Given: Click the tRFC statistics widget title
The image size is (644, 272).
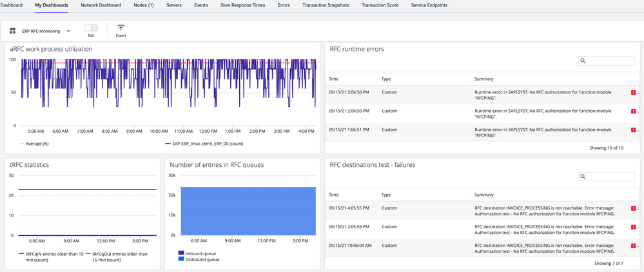Looking at the screenshot, I should 29,165.
